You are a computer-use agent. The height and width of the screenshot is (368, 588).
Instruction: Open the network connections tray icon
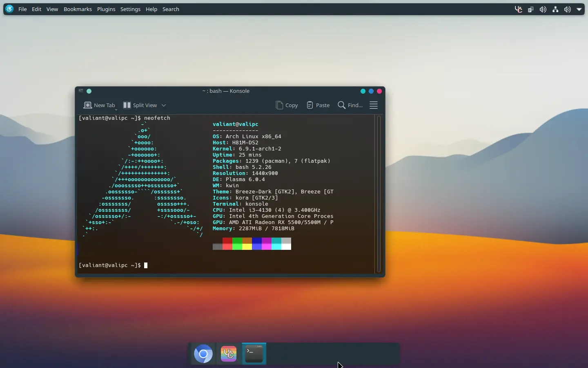[x=555, y=9]
